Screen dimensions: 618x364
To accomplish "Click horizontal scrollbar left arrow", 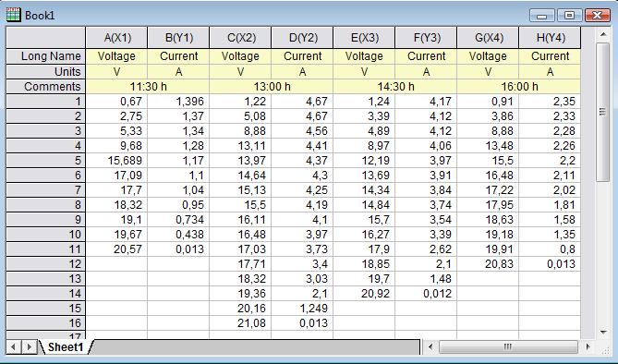I will point(430,347).
